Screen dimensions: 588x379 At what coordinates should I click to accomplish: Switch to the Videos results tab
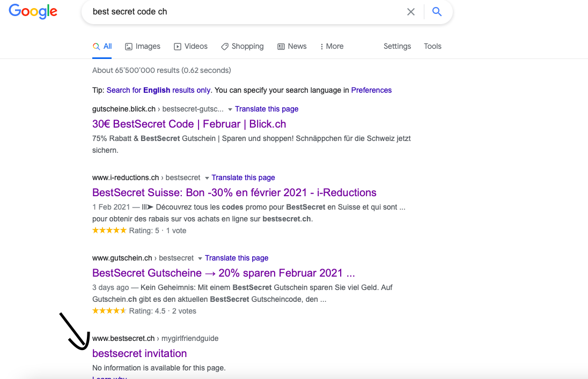(x=190, y=47)
